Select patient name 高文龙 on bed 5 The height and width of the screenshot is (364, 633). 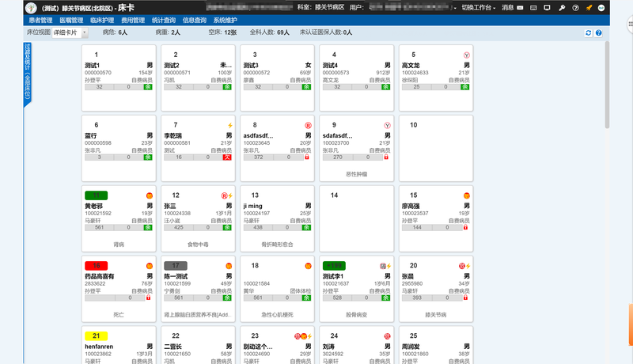click(411, 66)
